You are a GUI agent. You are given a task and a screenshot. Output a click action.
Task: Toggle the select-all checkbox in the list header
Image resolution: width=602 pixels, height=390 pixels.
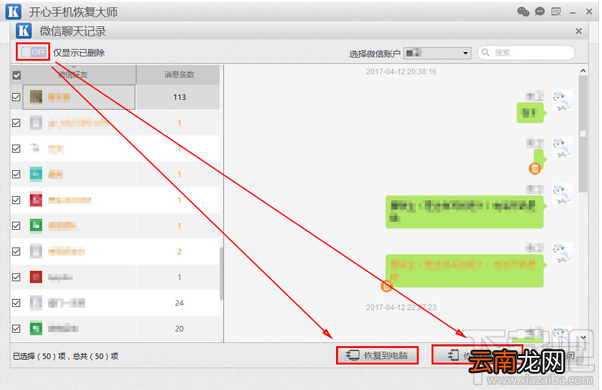(x=17, y=75)
